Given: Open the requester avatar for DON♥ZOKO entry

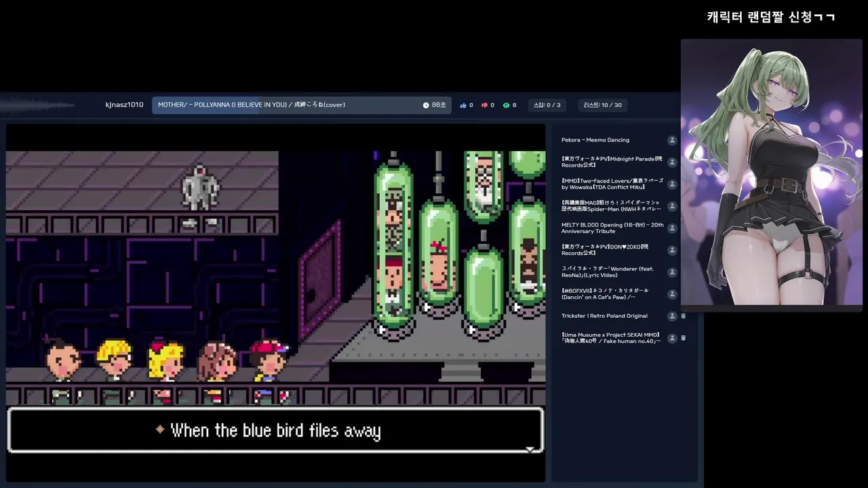Looking at the screenshot, I should point(672,250).
